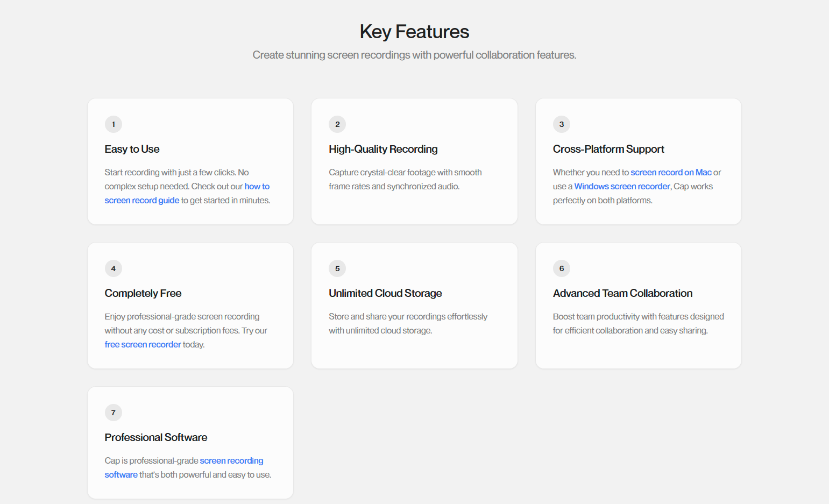Click the 'Easy to Use' card title
The height and width of the screenshot is (504, 829).
tap(132, 149)
